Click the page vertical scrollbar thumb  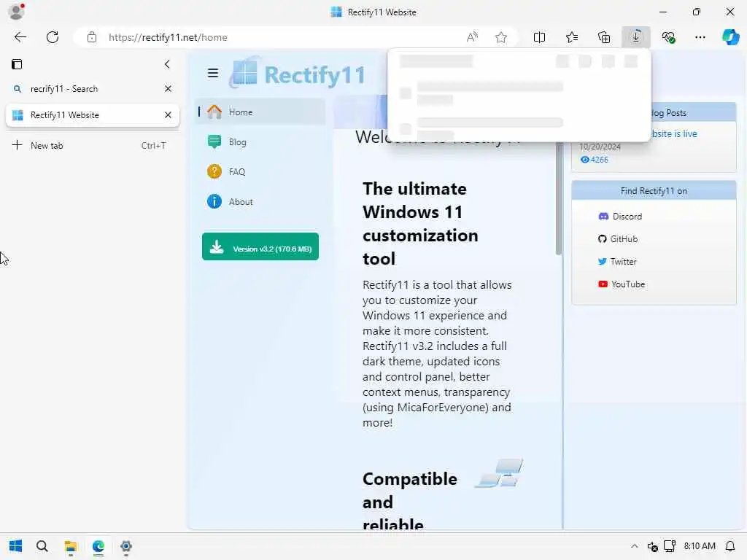click(x=558, y=199)
